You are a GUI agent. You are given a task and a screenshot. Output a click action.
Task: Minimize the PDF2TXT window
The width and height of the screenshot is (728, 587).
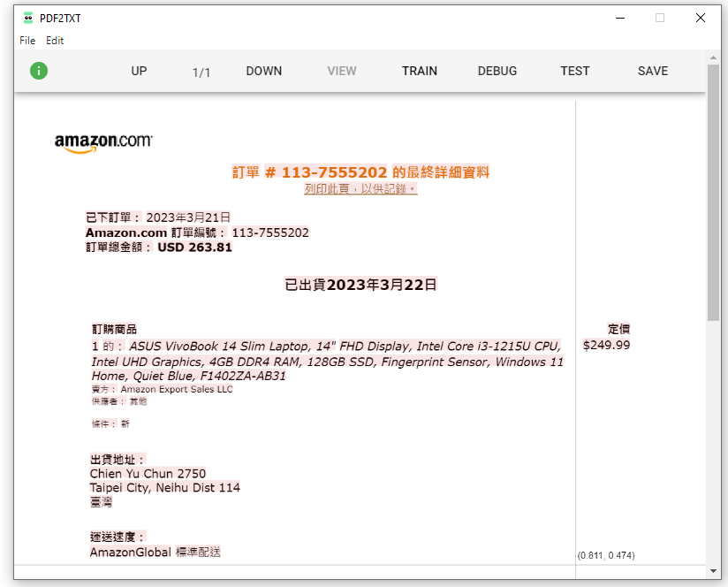[620, 18]
